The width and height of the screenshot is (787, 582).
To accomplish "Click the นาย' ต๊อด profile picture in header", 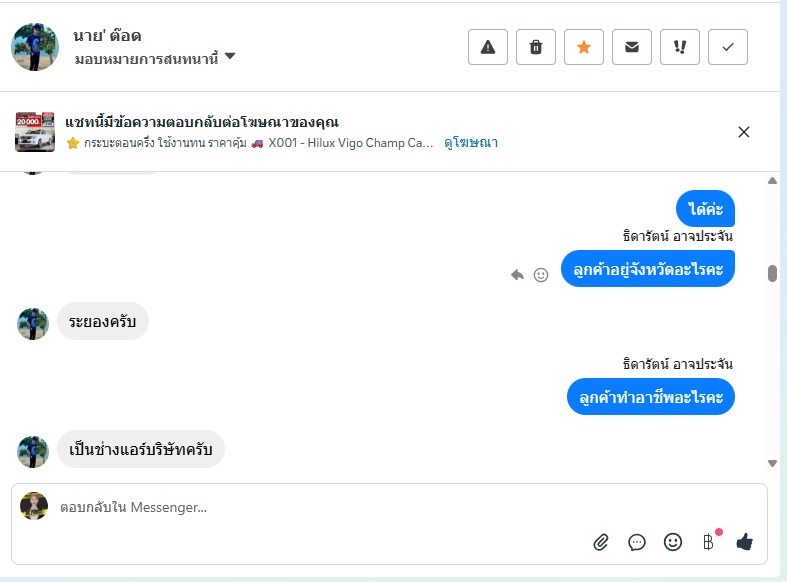I will click(35, 47).
